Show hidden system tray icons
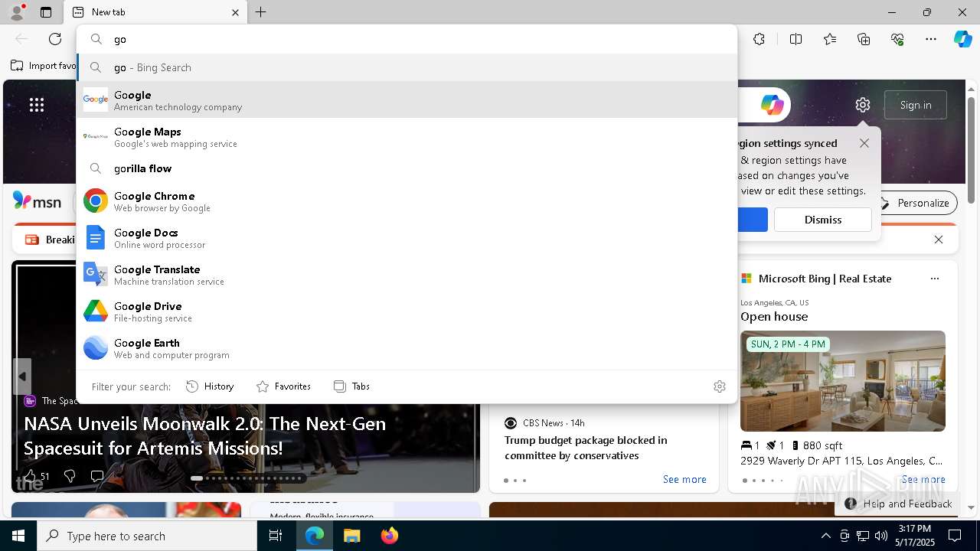Image resolution: width=980 pixels, height=551 pixels. point(825,536)
